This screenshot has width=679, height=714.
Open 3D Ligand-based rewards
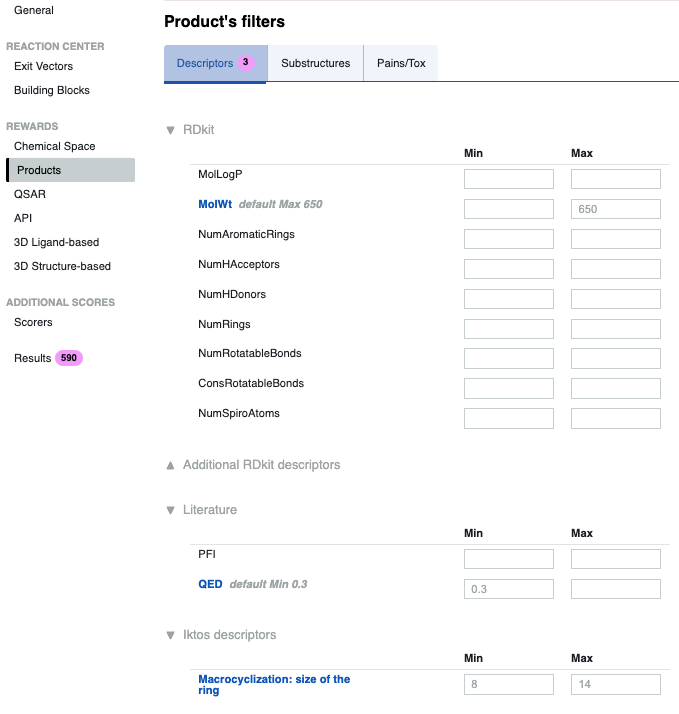(x=56, y=242)
